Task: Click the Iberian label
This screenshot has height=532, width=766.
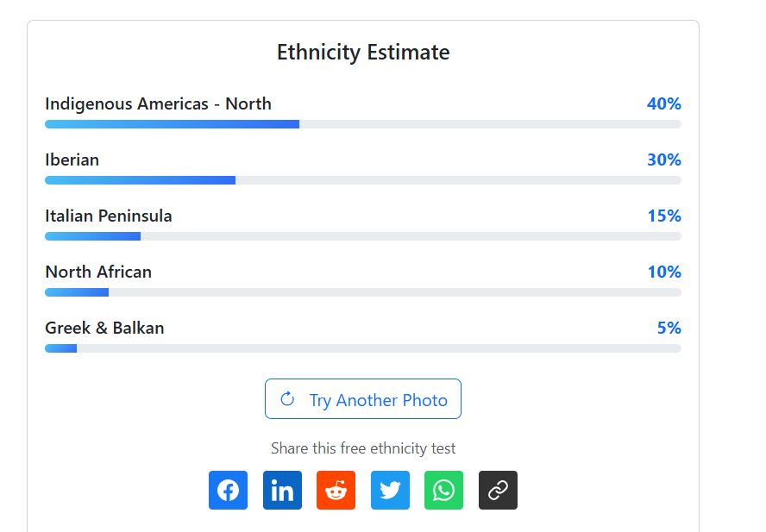Action: point(72,160)
